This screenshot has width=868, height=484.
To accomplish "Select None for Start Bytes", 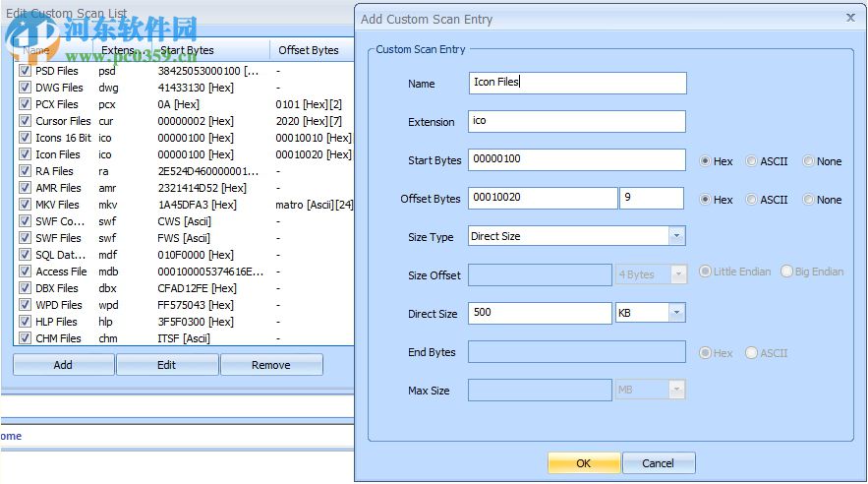I will 808,161.
